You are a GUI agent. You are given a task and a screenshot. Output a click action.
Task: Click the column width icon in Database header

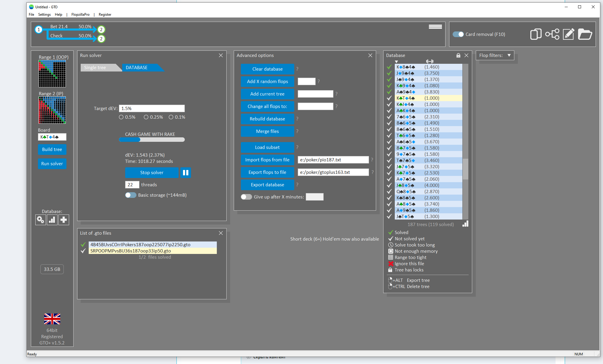tap(429, 61)
